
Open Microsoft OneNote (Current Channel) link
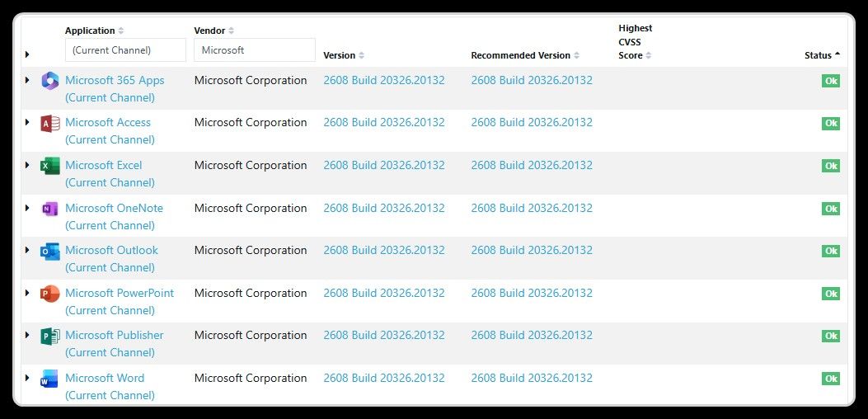pos(114,216)
